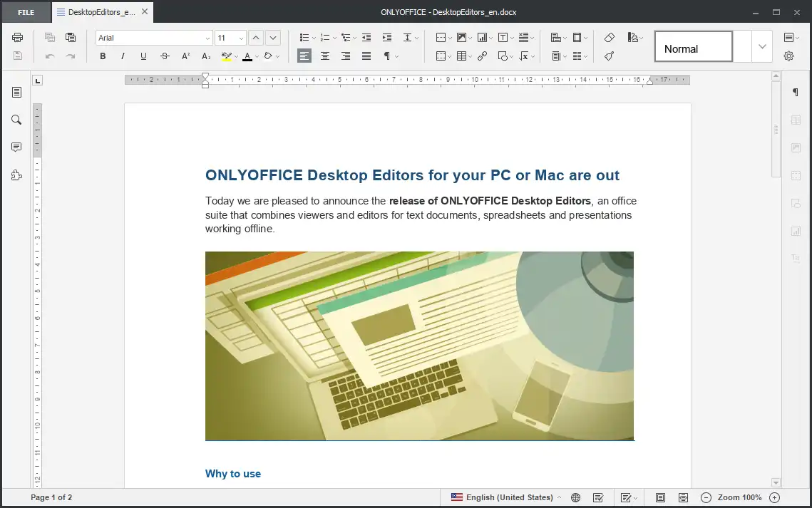Open comments panel in left sidebar
This screenshot has width=812, height=508.
point(16,147)
